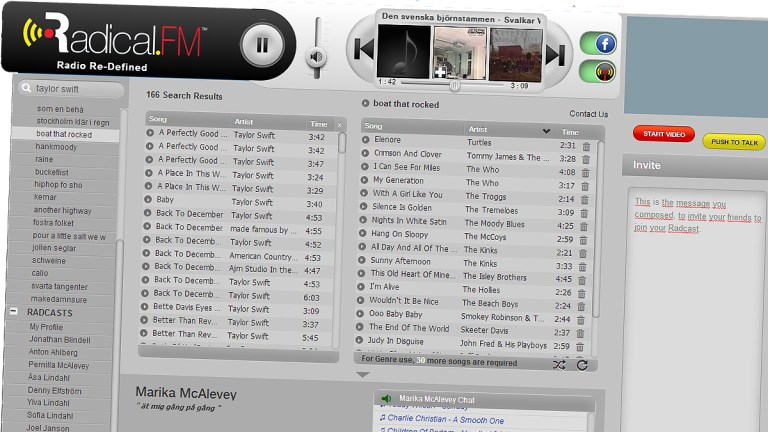Image resolution: width=768 pixels, height=432 pixels.
Task: Refresh the playlist with circular arrow
Action: point(582,365)
